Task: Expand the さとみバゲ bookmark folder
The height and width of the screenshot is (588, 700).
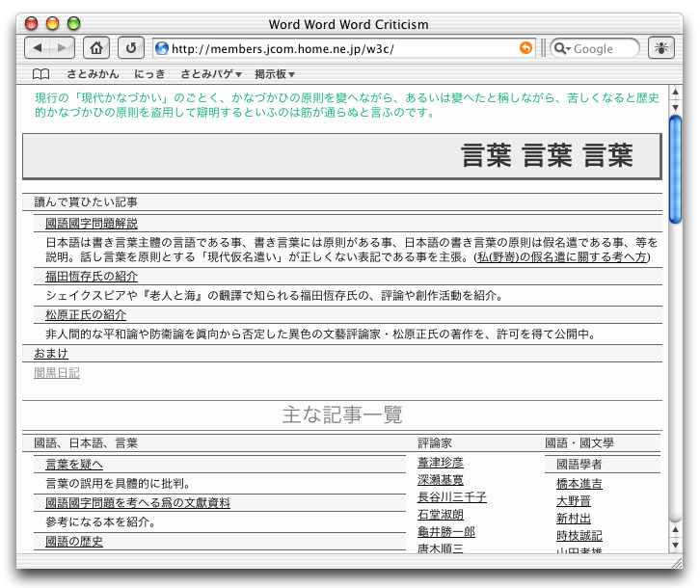Action: [x=210, y=74]
